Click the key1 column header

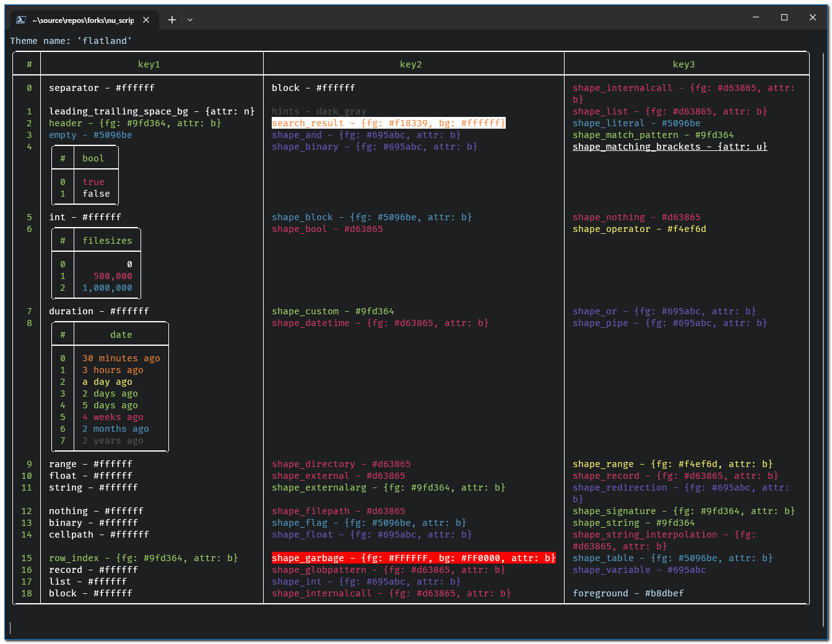pos(149,64)
